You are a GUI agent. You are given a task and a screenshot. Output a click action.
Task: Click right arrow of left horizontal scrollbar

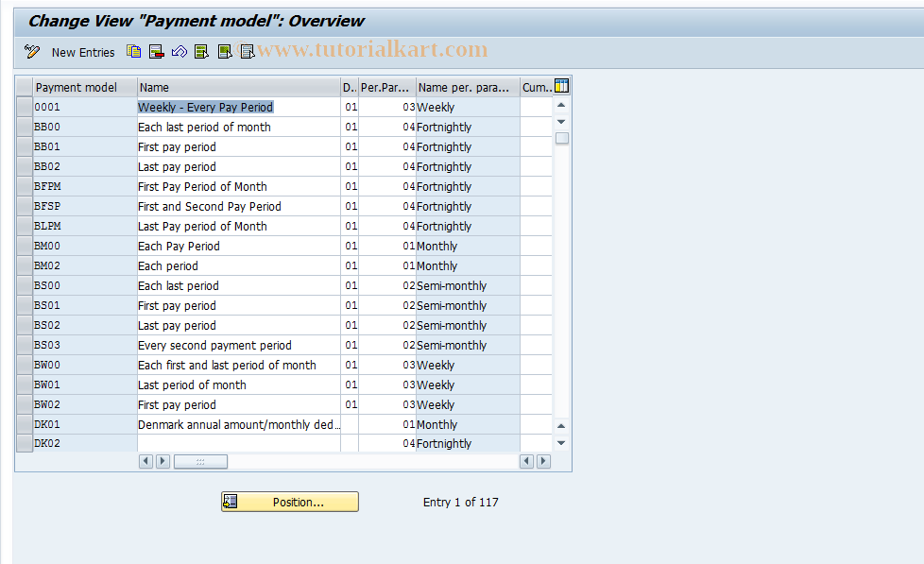163,461
